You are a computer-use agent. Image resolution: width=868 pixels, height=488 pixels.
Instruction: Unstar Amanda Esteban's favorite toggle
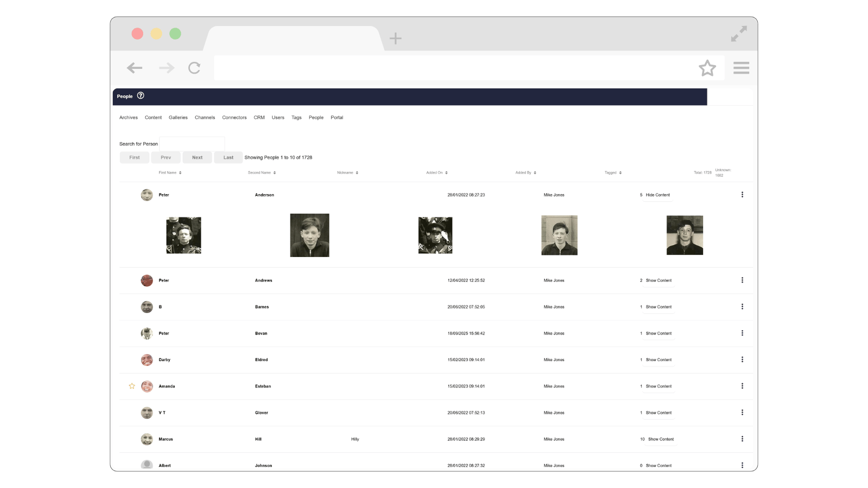132,386
